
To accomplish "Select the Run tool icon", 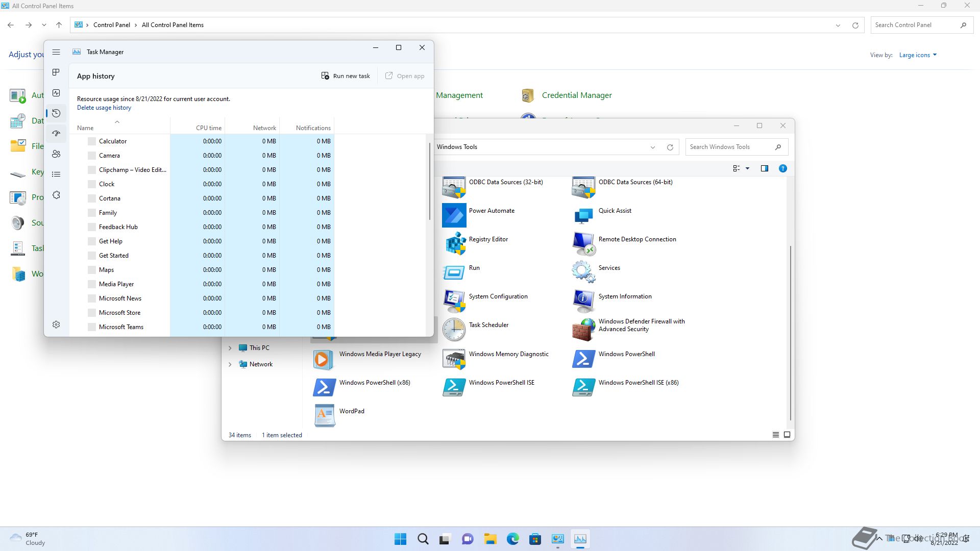I will click(x=454, y=272).
